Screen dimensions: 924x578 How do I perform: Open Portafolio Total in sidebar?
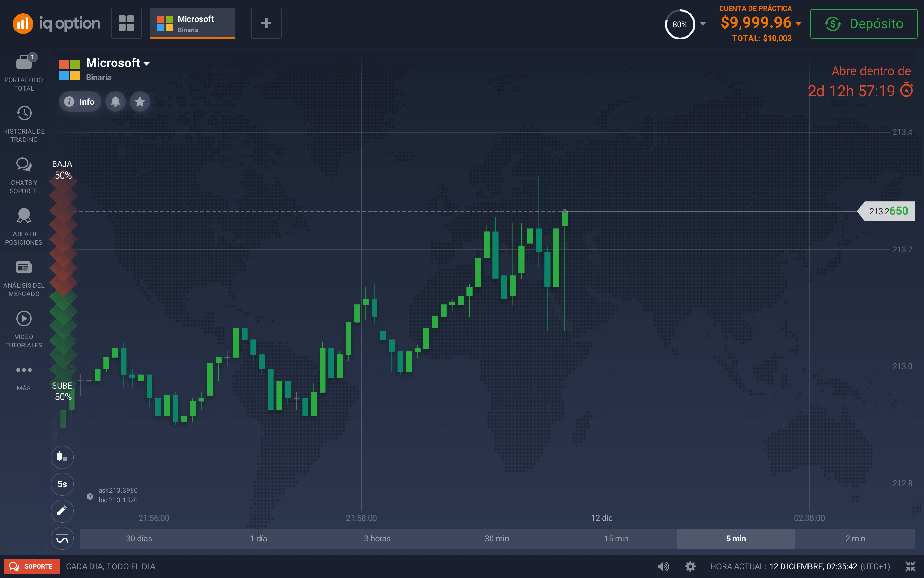(x=24, y=73)
